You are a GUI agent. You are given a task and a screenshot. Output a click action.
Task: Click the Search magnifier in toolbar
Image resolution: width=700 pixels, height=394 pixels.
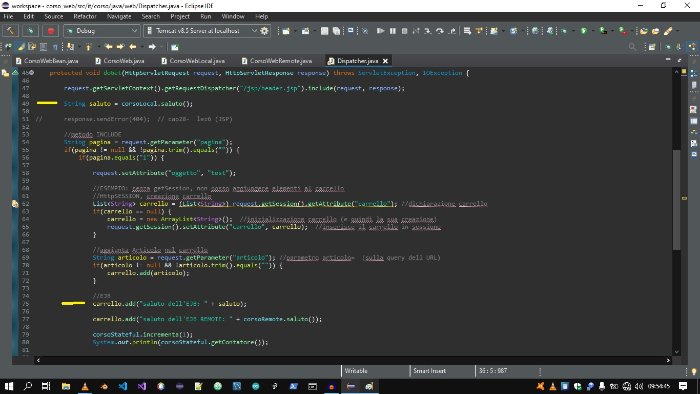(x=632, y=46)
